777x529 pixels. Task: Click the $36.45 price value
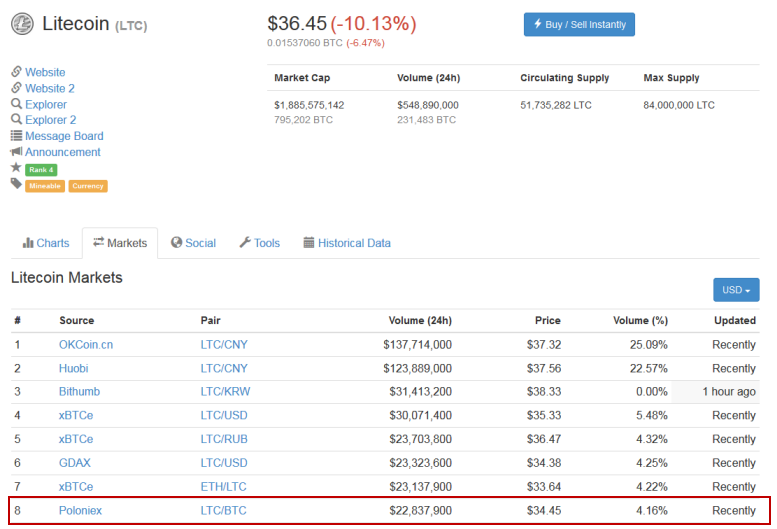[x=297, y=23]
